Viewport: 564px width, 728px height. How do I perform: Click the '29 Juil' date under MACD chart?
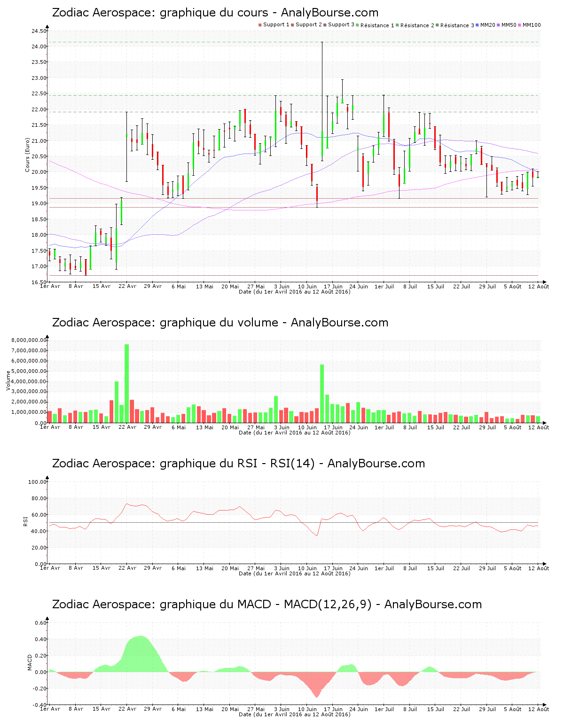[487, 709]
